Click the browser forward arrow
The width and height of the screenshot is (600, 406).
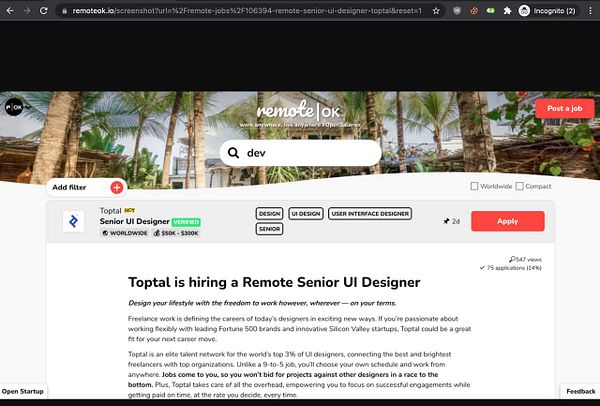point(27,11)
